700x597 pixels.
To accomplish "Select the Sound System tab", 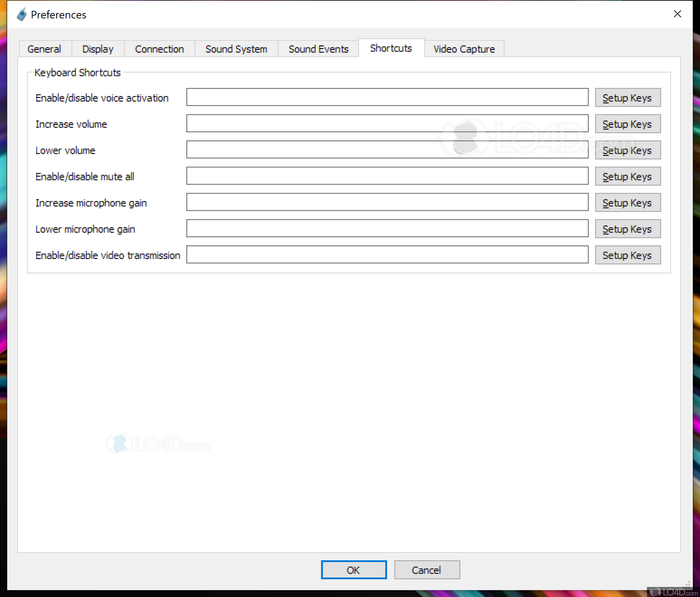I will coord(236,49).
